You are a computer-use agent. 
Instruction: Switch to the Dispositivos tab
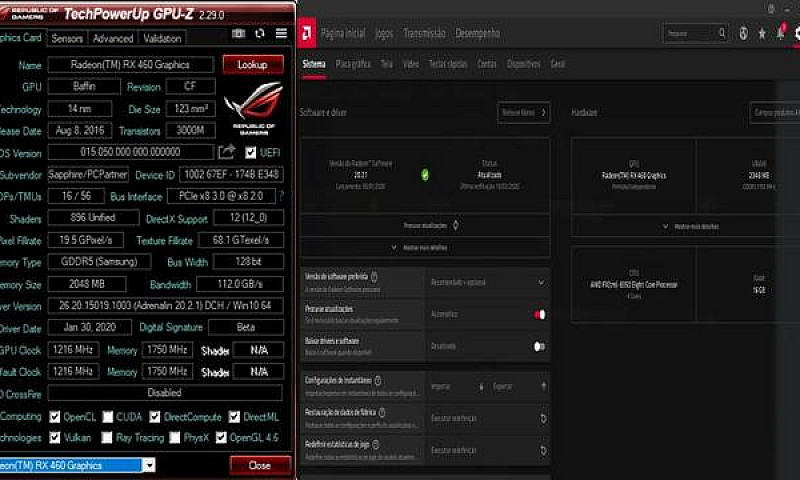[x=523, y=64]
